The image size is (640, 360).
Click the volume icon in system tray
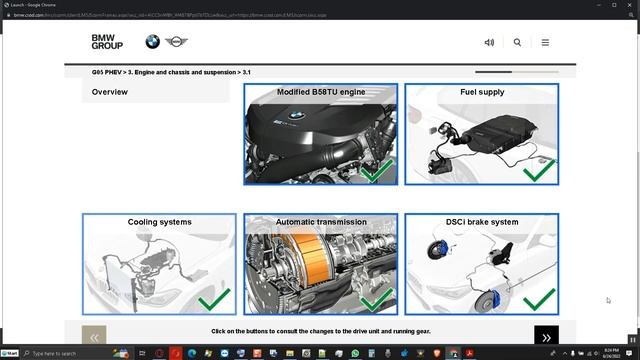point(596,353)
